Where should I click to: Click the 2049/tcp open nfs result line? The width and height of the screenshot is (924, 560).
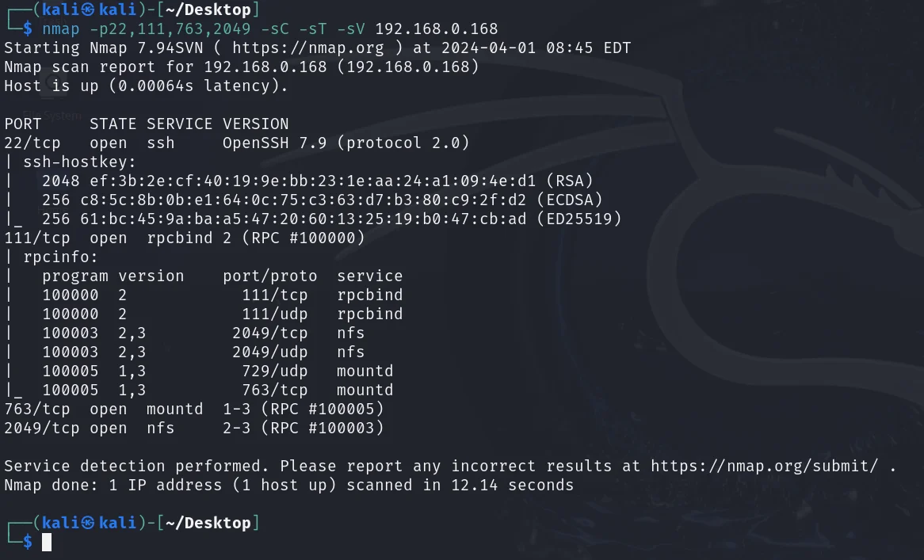194,428
